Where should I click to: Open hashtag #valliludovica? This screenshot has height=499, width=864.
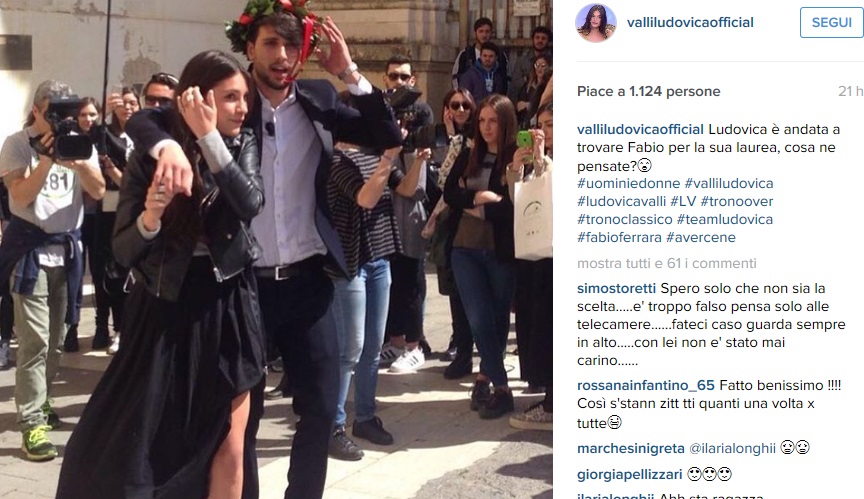point(729,183)
